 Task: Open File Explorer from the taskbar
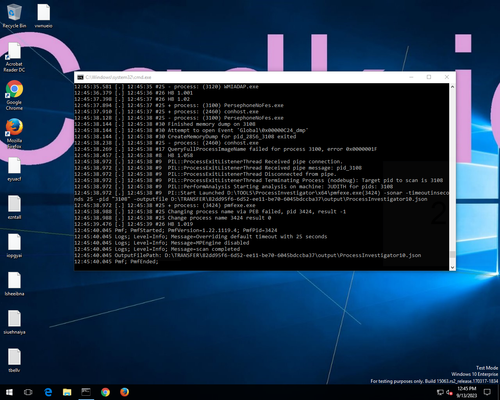67,392
